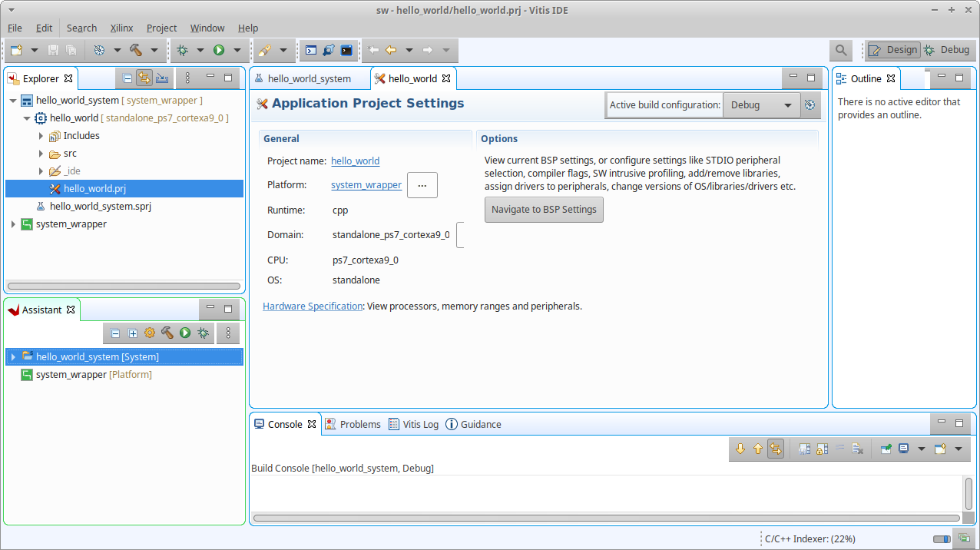Click Collapse All icon in Explorer panel
The height and width of the screenshot is (550, 980).
point(127,78)
